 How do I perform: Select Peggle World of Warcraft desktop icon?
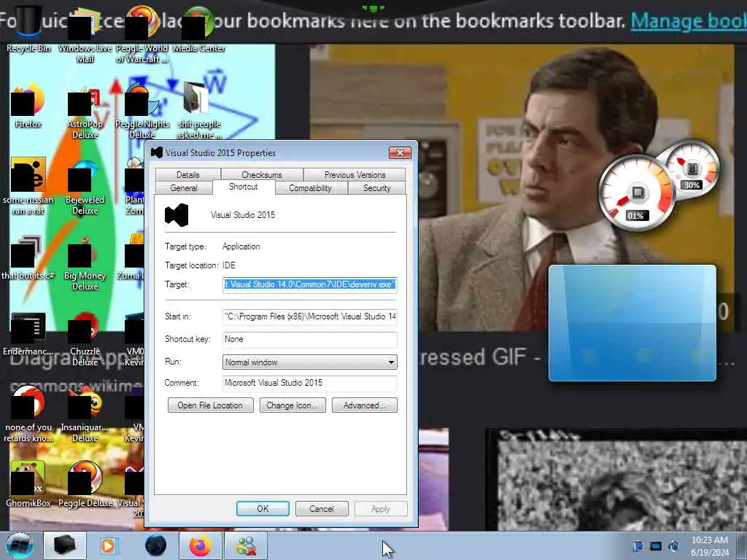click(142, 35)
